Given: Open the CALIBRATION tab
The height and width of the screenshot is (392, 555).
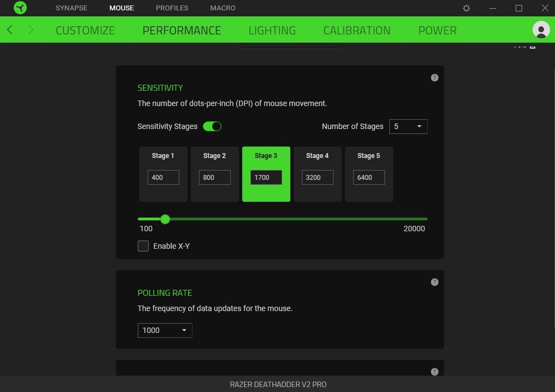Looking at the screenshot, I should tap(357, 31).
